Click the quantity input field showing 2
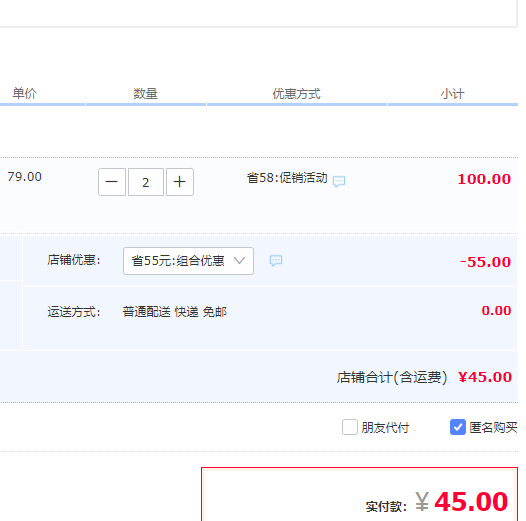Image resolution: width=526 pixels, height=521 pixels. [x=146, y=182]
